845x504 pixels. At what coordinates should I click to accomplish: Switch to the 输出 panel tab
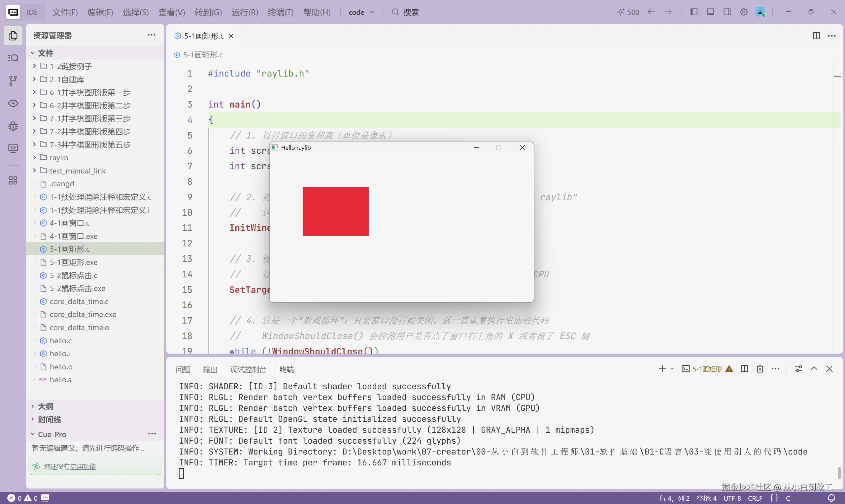tap(210, 369)
